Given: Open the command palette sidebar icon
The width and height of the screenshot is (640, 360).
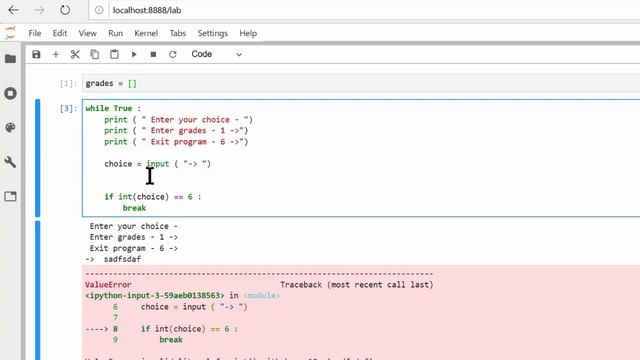Looking at the screenshot, I should coord(11,128).
